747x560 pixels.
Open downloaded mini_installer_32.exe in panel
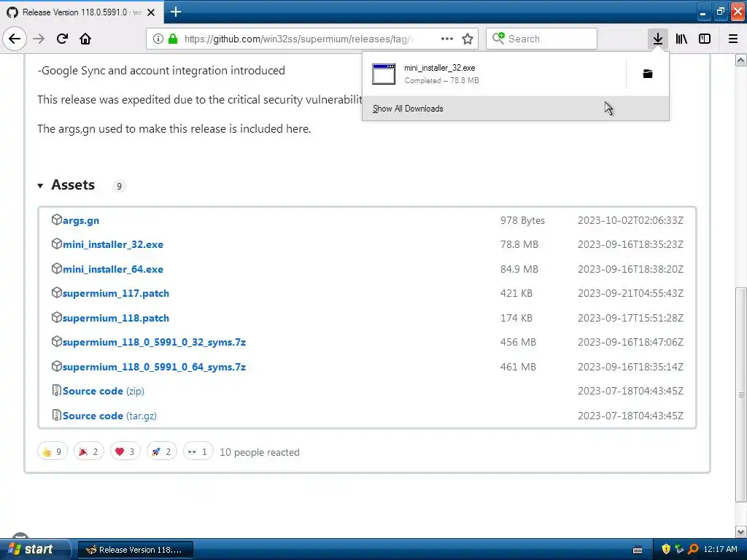494,74
